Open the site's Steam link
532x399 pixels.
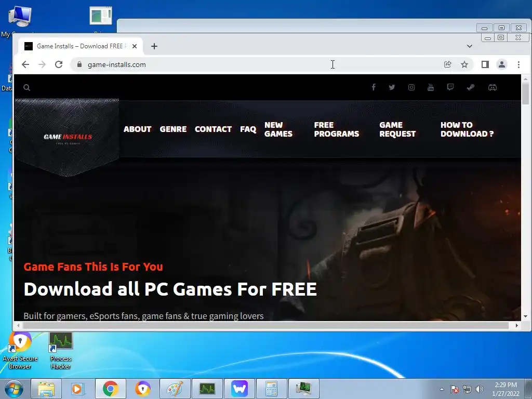(471, 87)
